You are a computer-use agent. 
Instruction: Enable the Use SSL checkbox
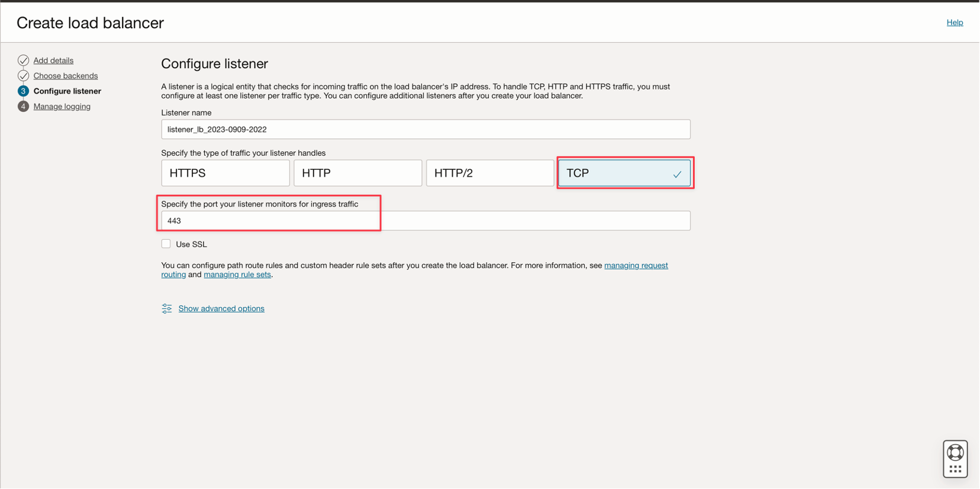tap(166, 244)
